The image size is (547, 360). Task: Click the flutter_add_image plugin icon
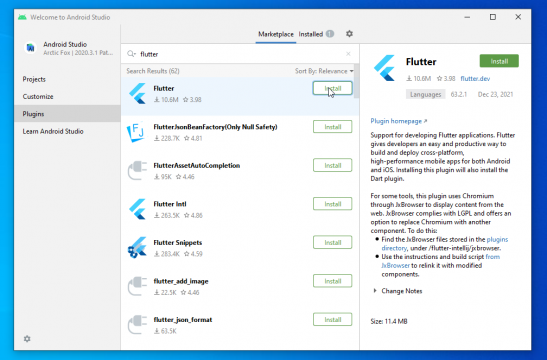[137, 286]
